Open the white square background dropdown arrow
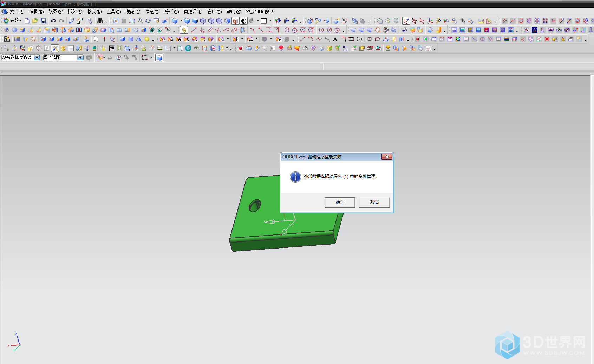 click(270, 21)
